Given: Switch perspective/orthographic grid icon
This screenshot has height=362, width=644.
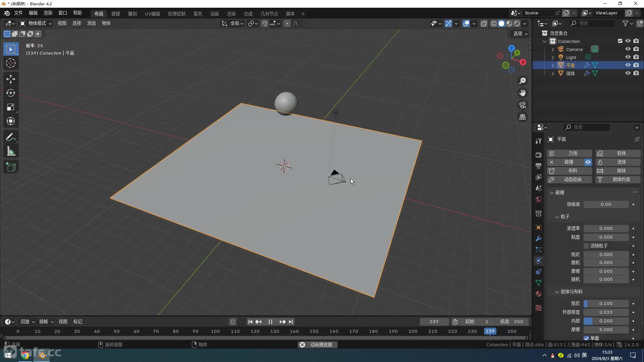Looking at the screenshot, I should 523,117.
